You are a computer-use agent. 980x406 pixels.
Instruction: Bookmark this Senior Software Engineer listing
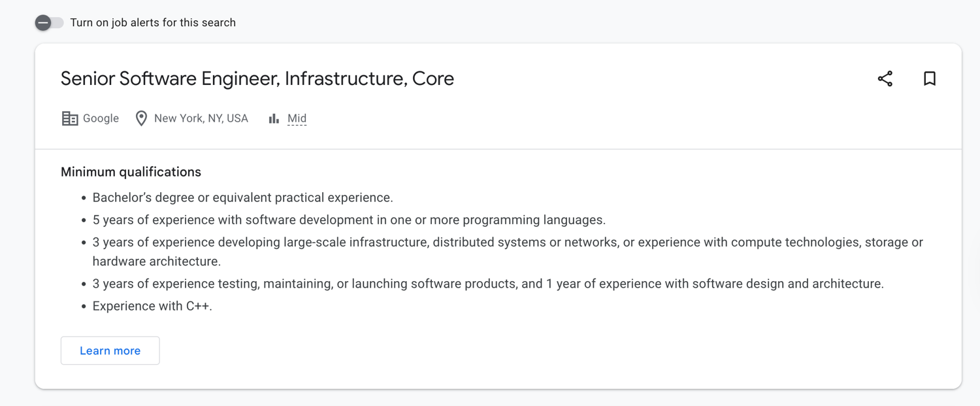click(930, 78)
